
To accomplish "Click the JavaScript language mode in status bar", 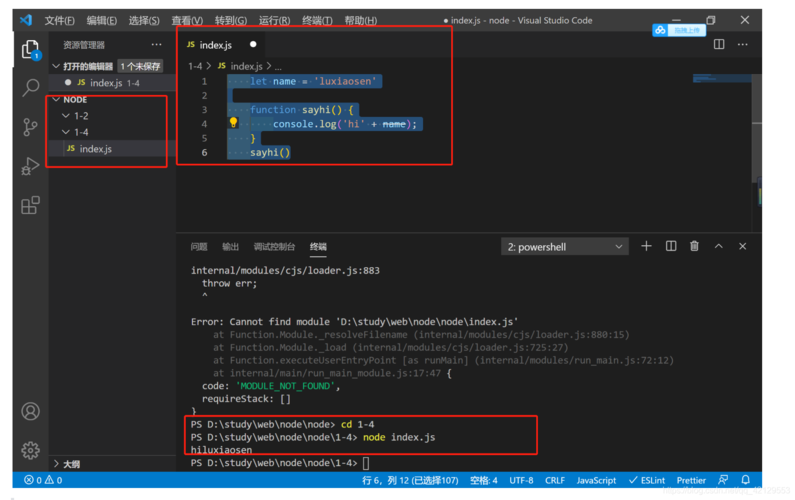I will 596,481.
